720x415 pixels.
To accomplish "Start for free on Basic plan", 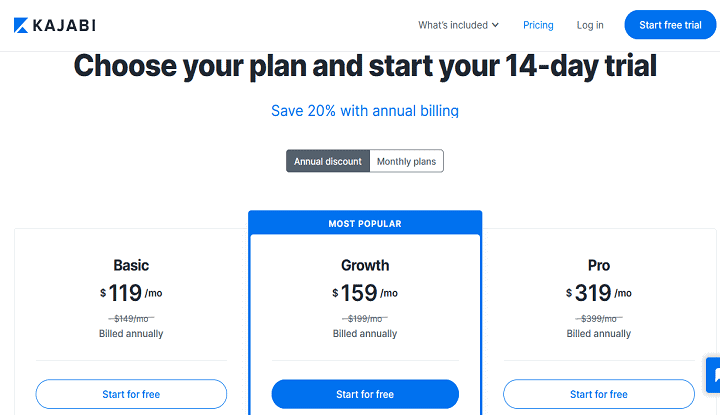I will [131, 394].
